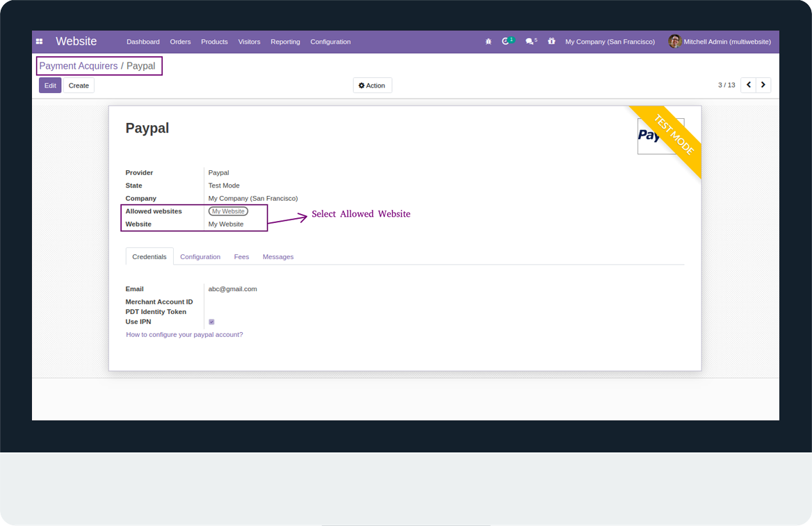Click the debug bug icon
This screenshot has height=526, width=812.
click(x=488, y=42)
